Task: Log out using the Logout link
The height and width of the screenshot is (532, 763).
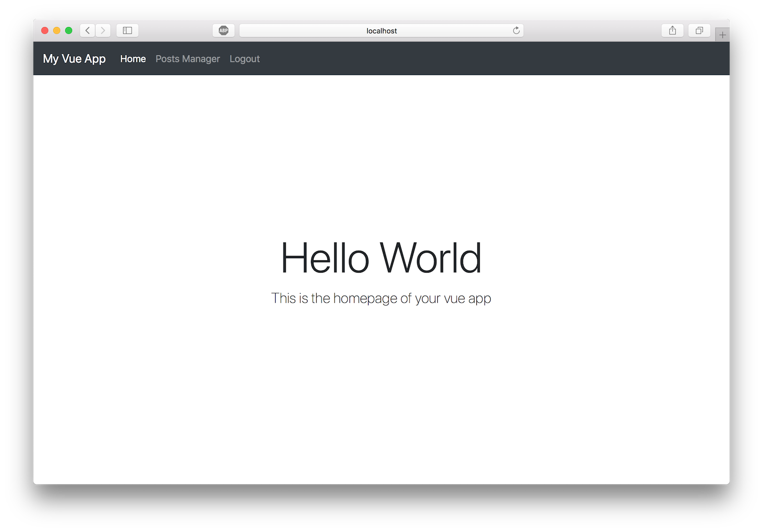Action: pos(245,59)
